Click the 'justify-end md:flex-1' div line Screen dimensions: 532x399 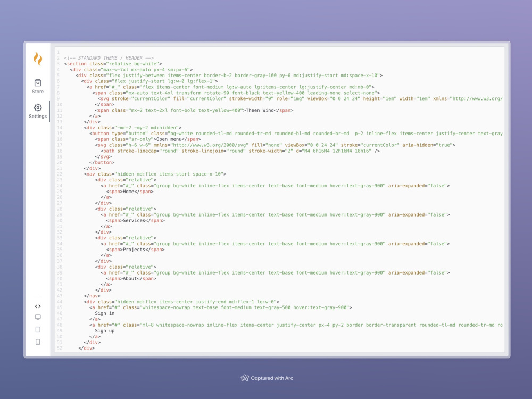point(181,302)
